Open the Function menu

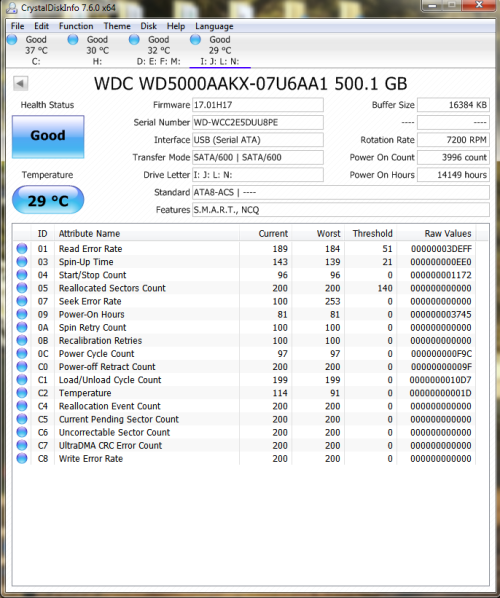tap(76, 26)
